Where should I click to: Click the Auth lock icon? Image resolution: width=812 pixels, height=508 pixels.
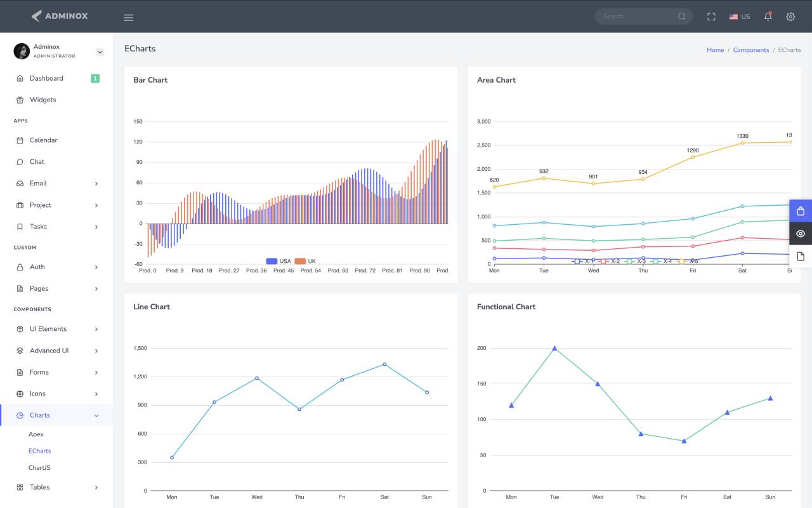[x=20, y=267]
